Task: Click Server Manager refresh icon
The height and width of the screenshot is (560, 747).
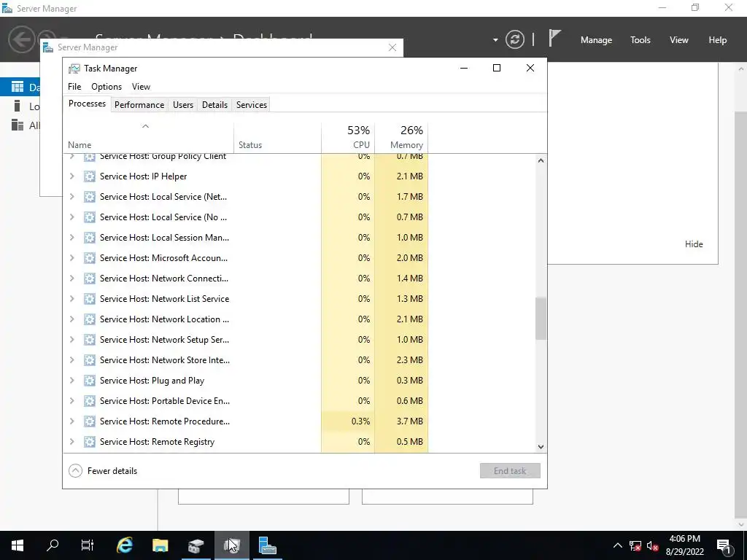Action: pos(515,39)
